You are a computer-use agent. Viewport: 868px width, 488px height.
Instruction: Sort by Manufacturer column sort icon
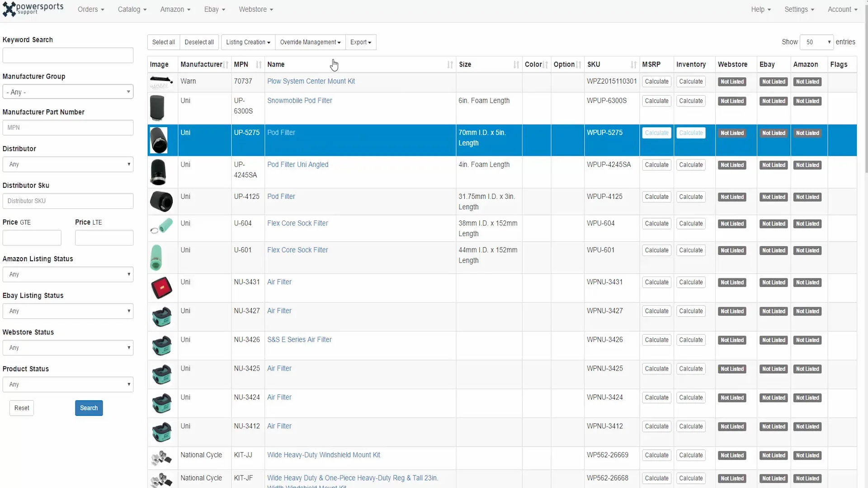pyautogui.click(x=226, y=65)
